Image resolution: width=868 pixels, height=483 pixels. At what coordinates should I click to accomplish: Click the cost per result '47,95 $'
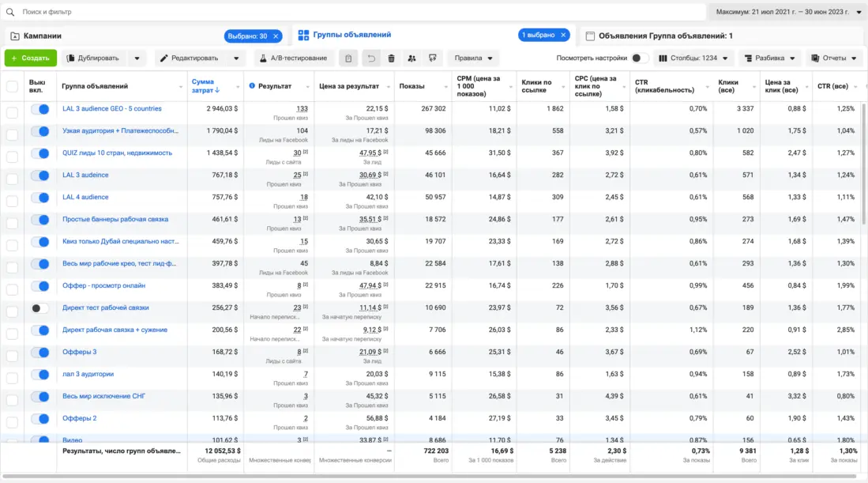370,153
